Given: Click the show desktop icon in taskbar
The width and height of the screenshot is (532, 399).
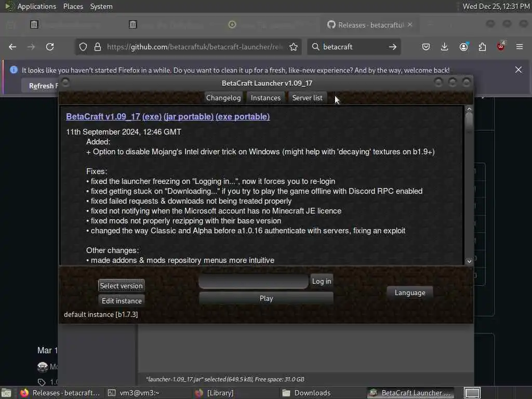Looking at the screenshot, I should click(x=7, y=393).
